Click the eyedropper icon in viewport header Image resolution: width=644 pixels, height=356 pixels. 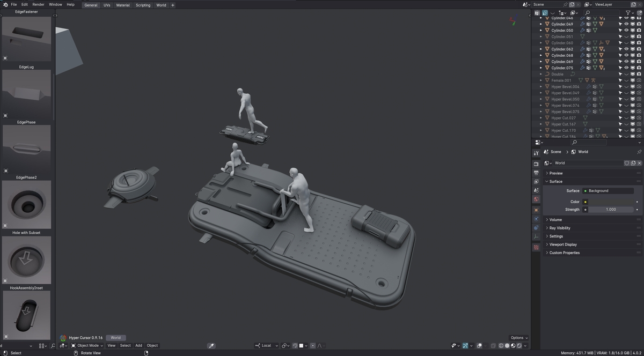pyautogui.click(x=211, y=346)
